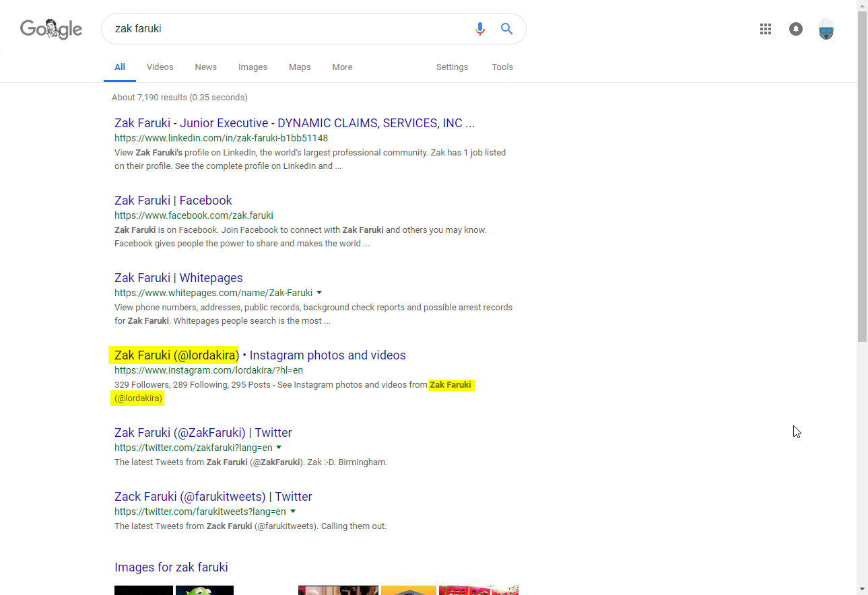Open Zak Faruki LinkedIn result

point(294,123)
